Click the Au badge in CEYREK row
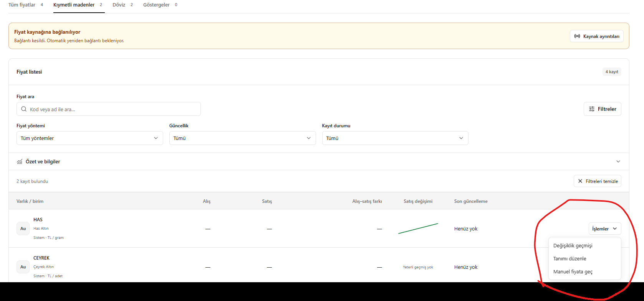This screenshot has height=301, width=644. [x=23, y=267]
